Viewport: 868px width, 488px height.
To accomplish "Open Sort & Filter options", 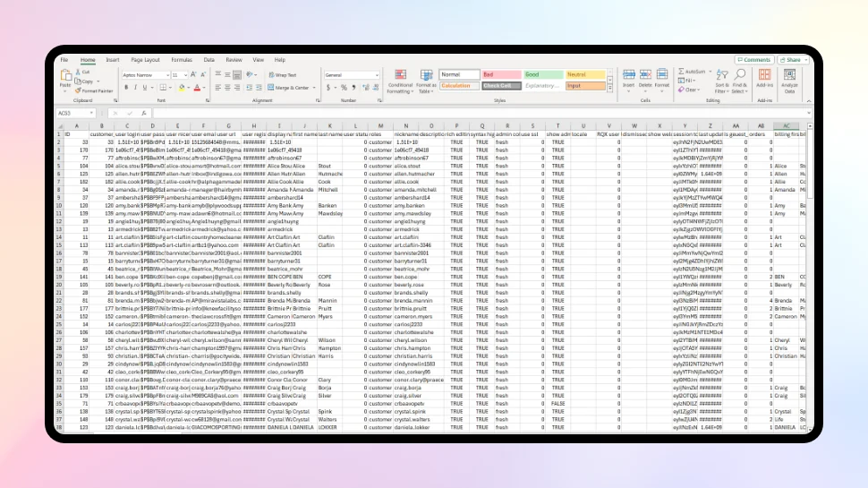I will (x=722, y=81).
